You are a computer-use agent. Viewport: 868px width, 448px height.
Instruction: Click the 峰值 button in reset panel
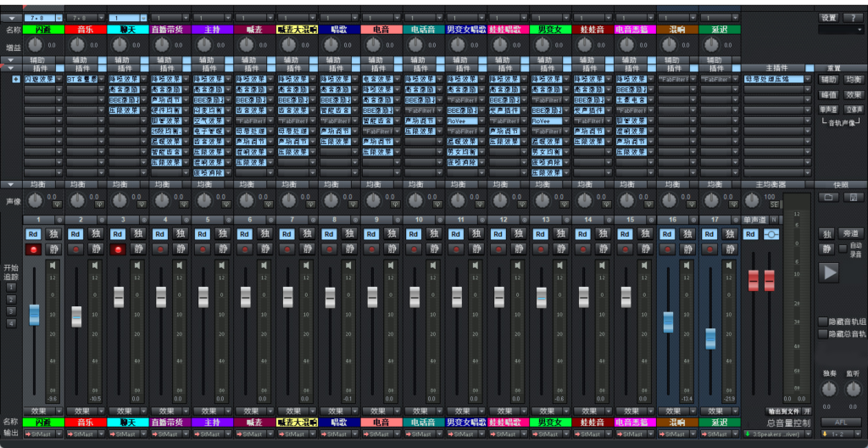(828, 94)
